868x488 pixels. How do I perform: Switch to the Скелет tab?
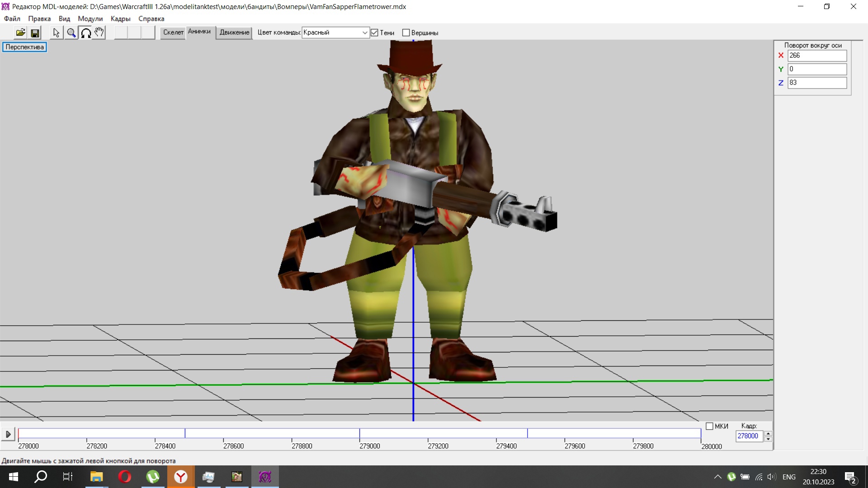click(173, 32)
